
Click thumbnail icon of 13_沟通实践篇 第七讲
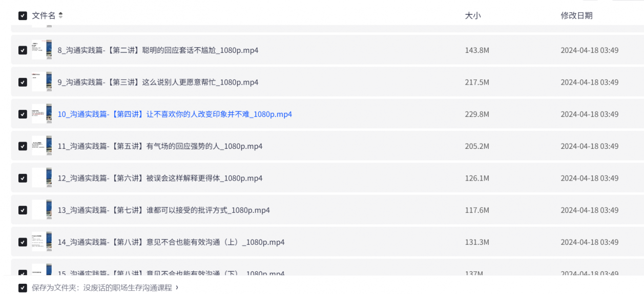tap(41, 210)
